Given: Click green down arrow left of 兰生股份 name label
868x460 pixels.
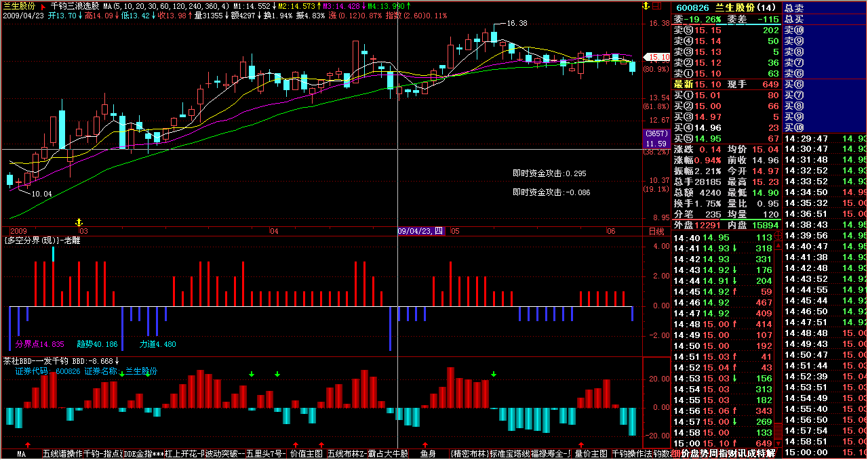Looking at the screenshot, I should [122, 373].
